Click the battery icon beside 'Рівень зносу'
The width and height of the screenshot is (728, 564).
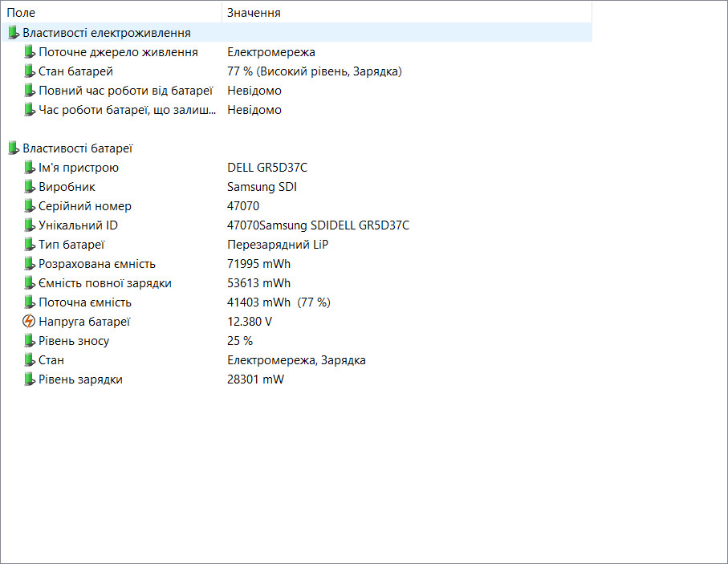(x=29, y=341)
